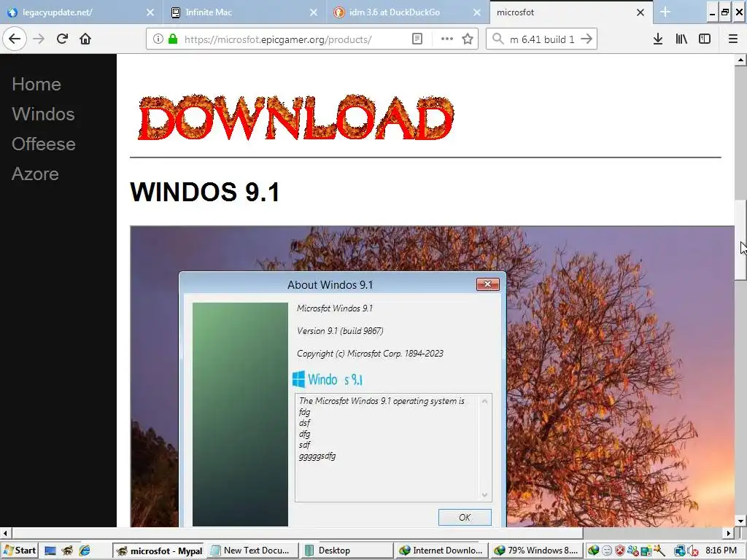Reload the current page

[x=63, y=39]
